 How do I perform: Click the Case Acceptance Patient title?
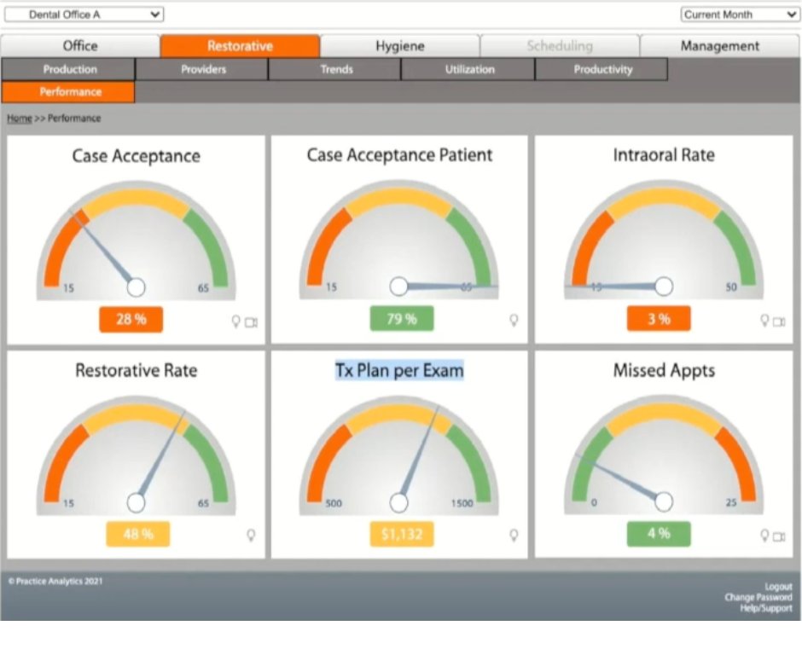point(399,155)
